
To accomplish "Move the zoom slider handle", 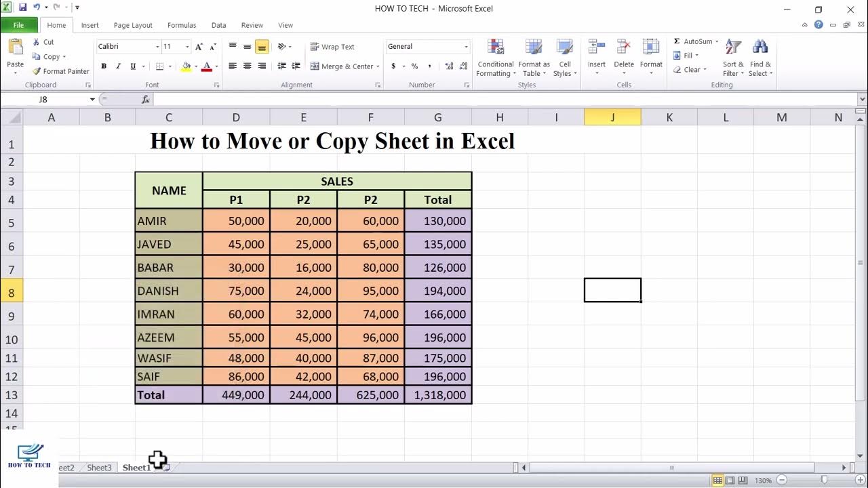I will 824,481.
